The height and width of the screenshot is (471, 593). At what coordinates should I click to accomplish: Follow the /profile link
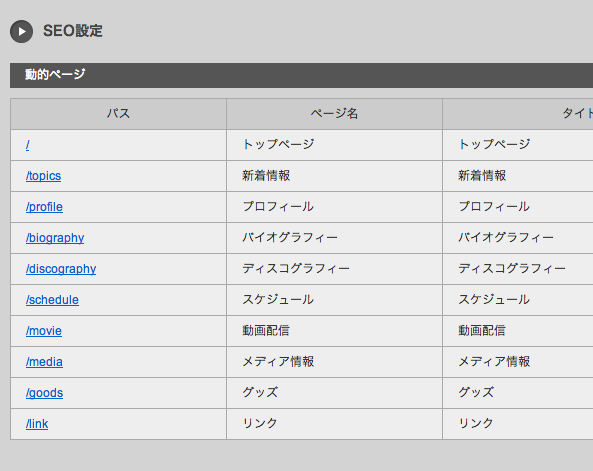click(x=44, y=207)
